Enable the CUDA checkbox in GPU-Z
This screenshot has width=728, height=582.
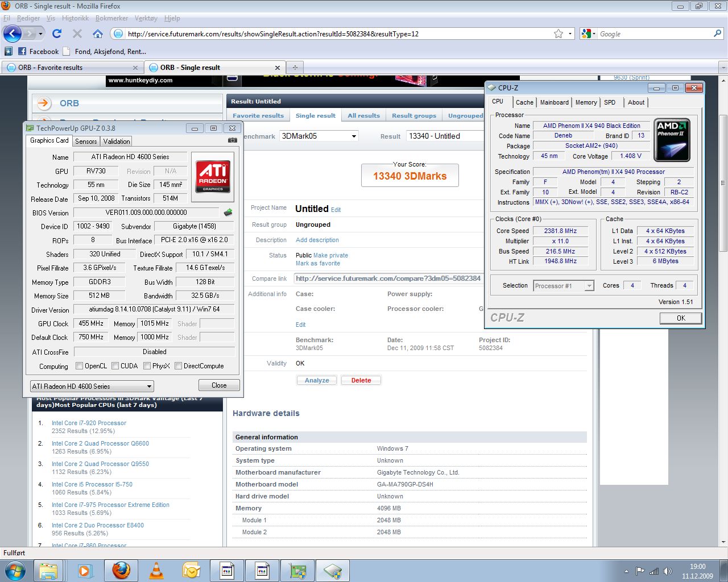115,366
